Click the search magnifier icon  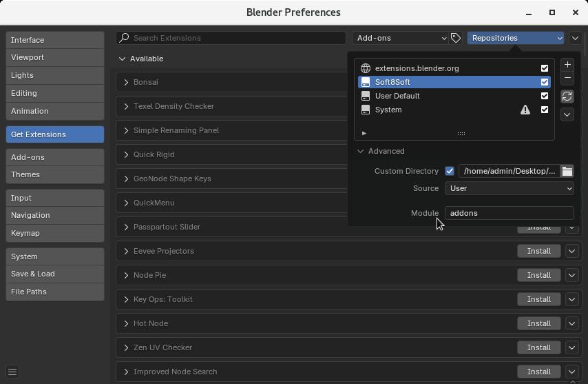tap(124, 38)
